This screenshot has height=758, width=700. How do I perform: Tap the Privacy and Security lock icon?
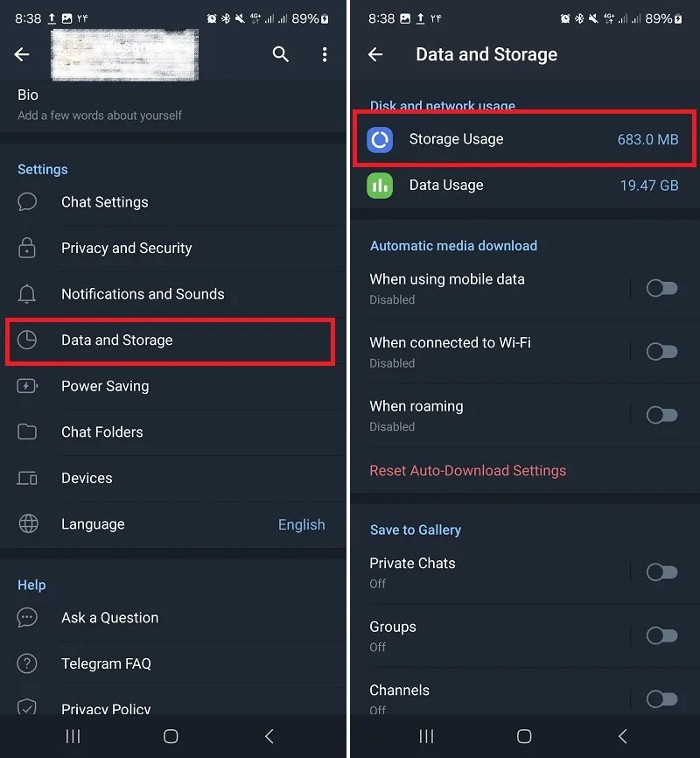[27, 248]
